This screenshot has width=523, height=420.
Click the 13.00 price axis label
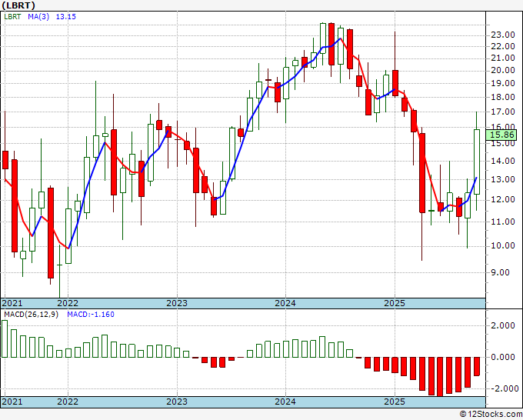pos(503,179)
